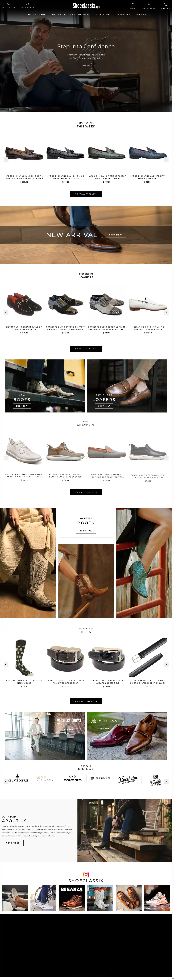This screenshot has height=980, width=174.
Task: Click the free shipping truck icon
Action: tap(27, 4)
